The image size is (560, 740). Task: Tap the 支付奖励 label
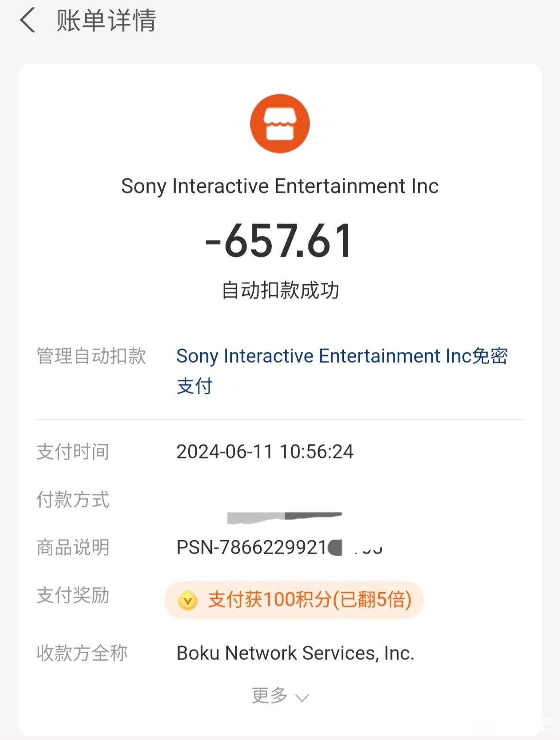pyautogui.click(x=73, y=596)
